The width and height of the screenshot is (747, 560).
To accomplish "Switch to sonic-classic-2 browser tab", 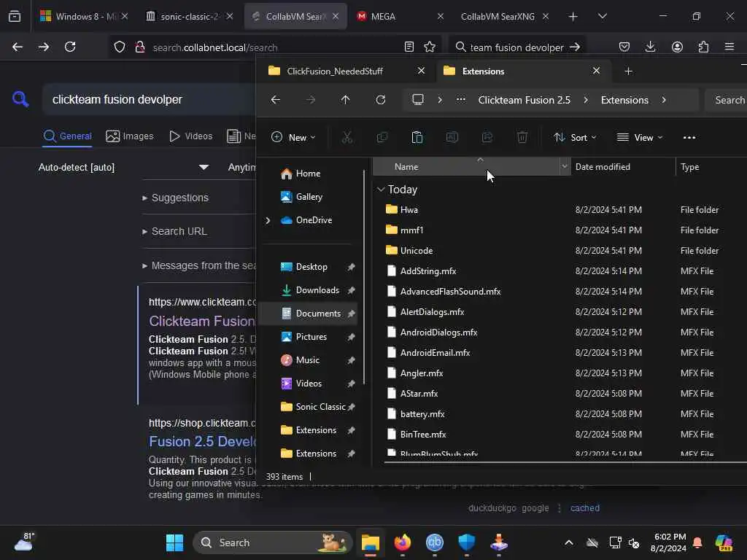I will 189,16.
